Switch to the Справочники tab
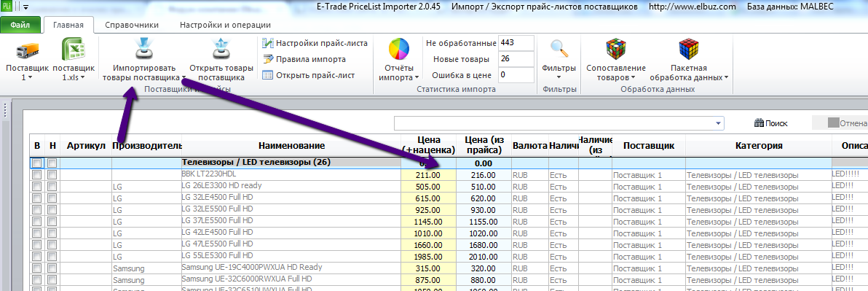This screenshot has height=291, width=868. pyautogui.click(x=132, y=25)
